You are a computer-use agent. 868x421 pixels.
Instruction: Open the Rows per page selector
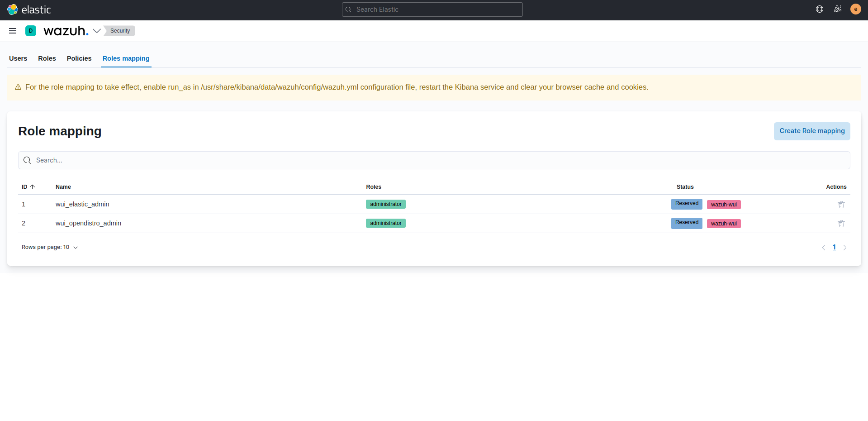[x=50, y=247]
